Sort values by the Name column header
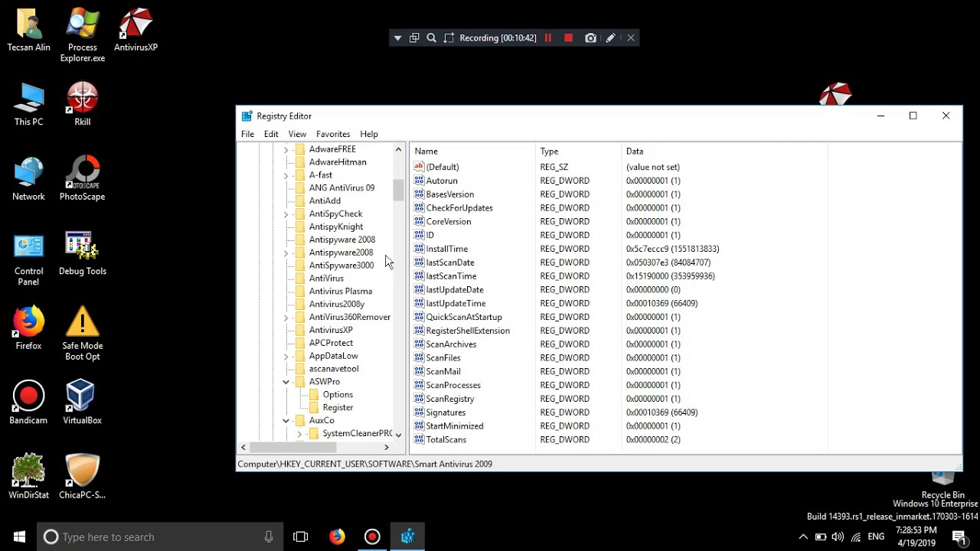The width and height of the screenshot is (980, 551). [472, 152]
